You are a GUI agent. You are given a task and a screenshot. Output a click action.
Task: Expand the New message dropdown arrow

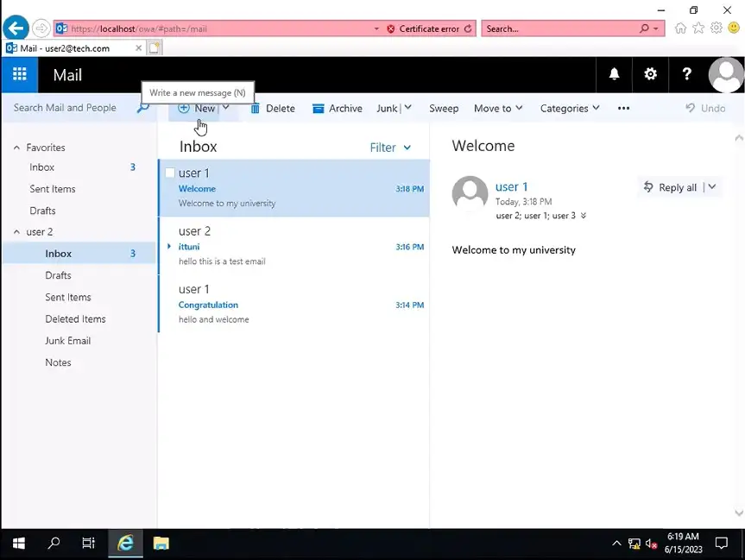click(226, 108)
